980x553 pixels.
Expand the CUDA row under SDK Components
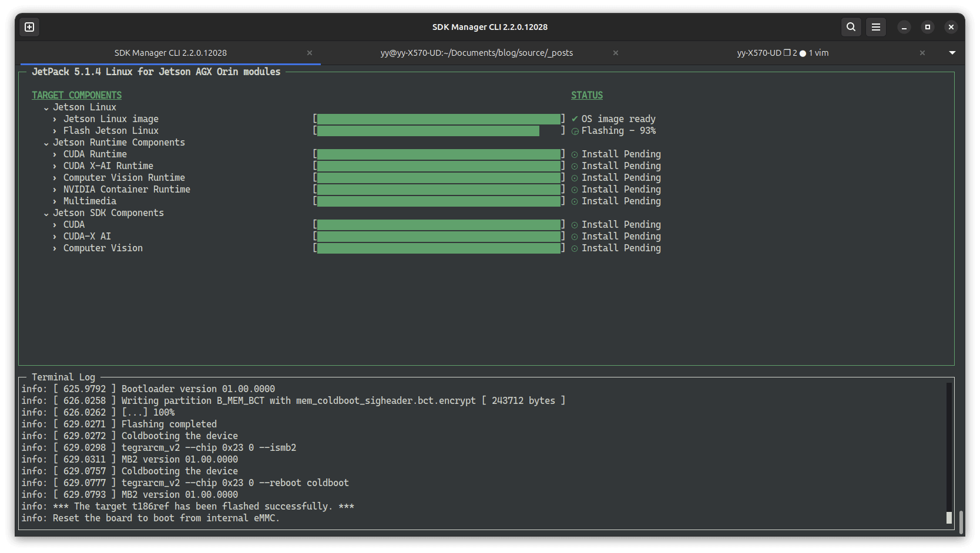click(55, 225)
